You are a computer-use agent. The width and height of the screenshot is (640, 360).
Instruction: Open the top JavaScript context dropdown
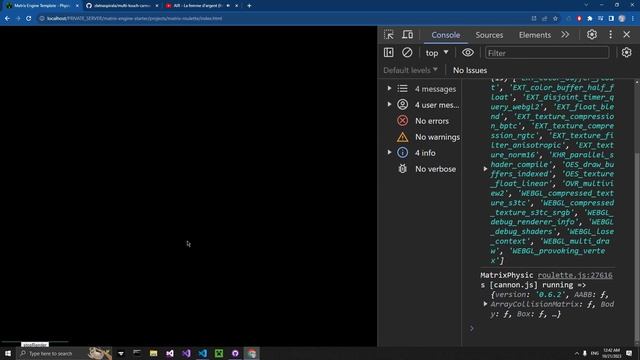pos(437,53)
